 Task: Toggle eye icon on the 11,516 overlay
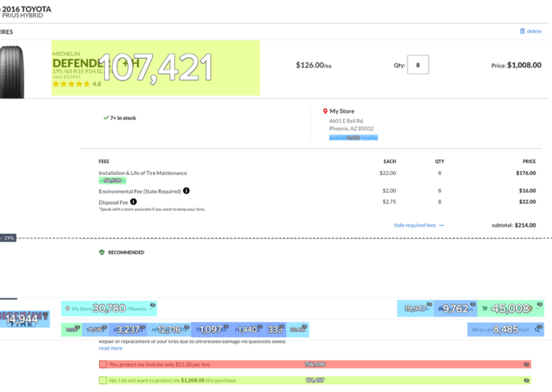click(x=104, y=327)
